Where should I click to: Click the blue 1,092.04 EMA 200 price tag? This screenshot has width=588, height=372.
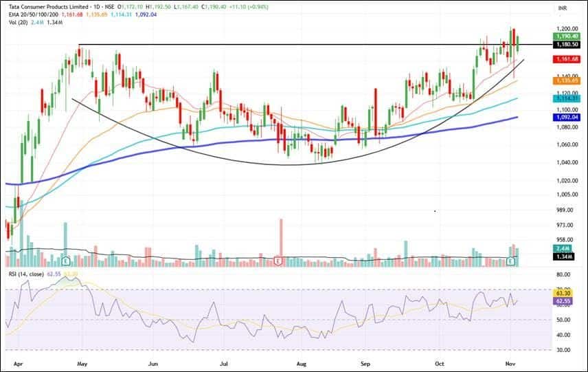coord(563,118)
